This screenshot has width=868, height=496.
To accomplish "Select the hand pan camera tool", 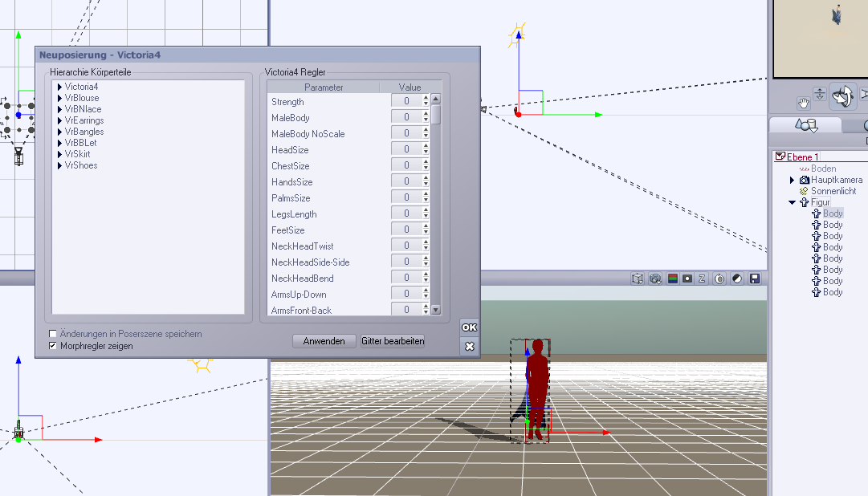I will [803, 103].
